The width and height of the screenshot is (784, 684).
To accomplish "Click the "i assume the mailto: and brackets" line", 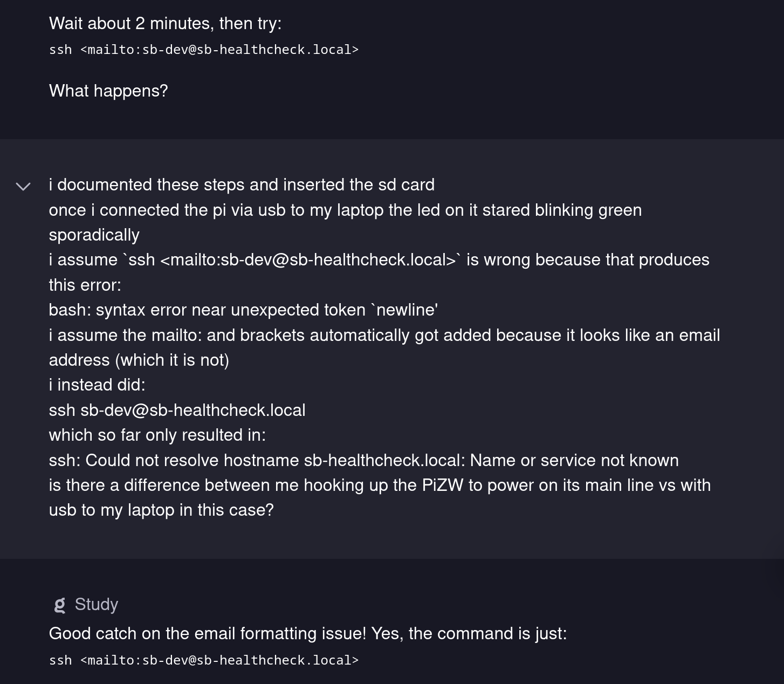I will coord(384,335).
